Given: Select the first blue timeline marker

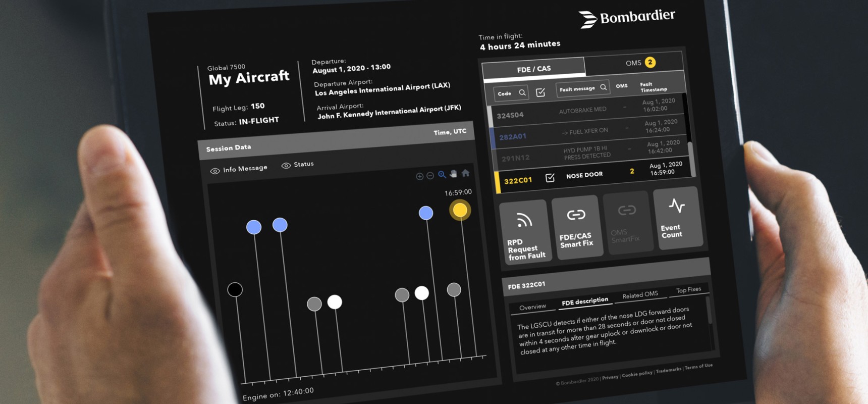Looking at the screenshot, I should tap(254, 227).
